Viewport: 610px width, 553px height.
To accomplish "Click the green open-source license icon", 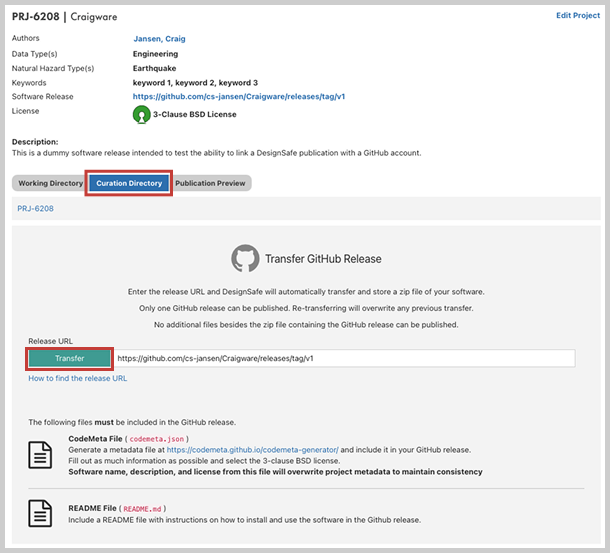I will (x=142, y=115).
